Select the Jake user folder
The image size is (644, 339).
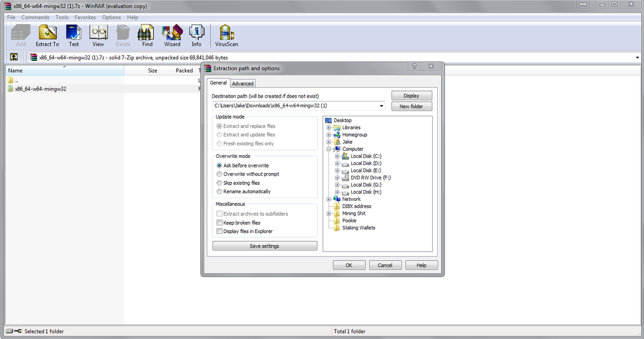point(347,142)
